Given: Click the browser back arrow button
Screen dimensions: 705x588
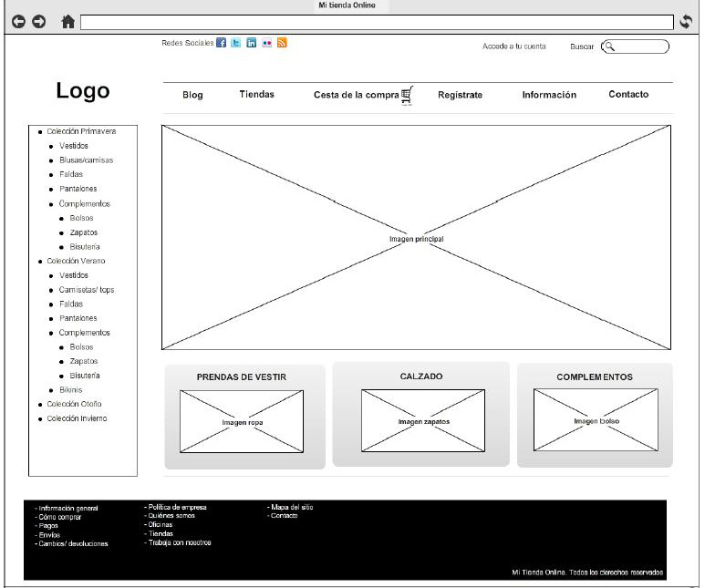Looking at the screenshot, I should [17, 22].
